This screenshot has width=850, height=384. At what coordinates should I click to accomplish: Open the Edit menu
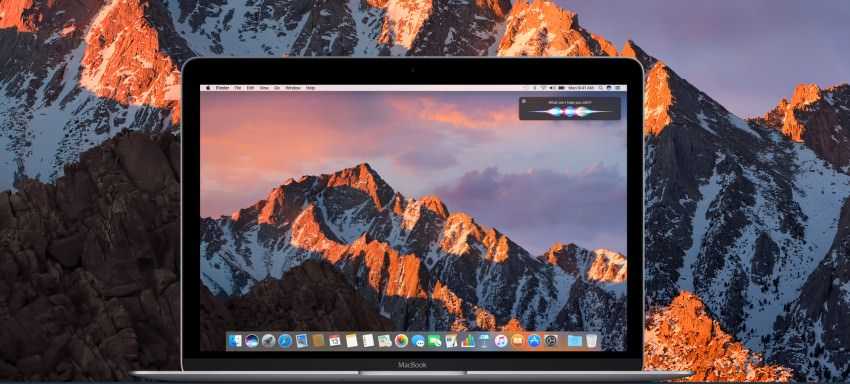pos(250,88)
